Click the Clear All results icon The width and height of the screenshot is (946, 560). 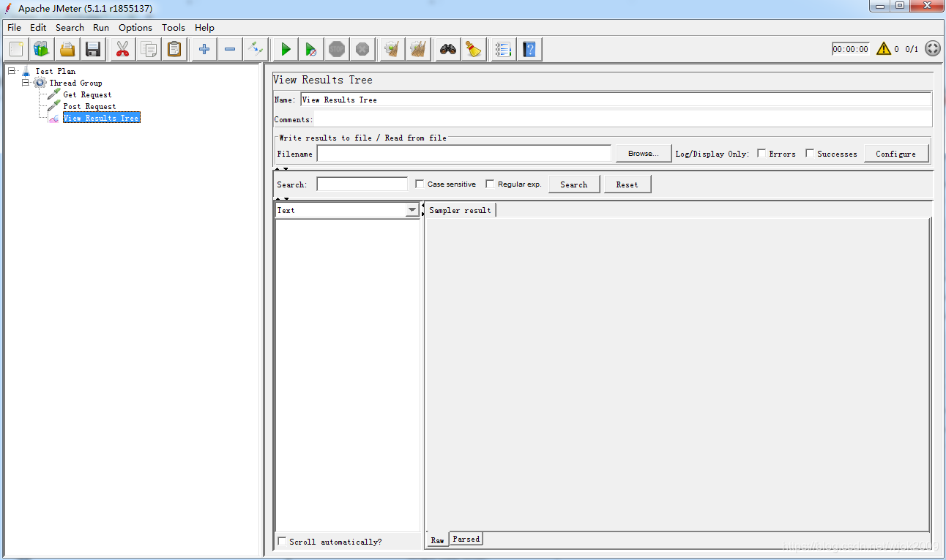[x=418, y=49]
